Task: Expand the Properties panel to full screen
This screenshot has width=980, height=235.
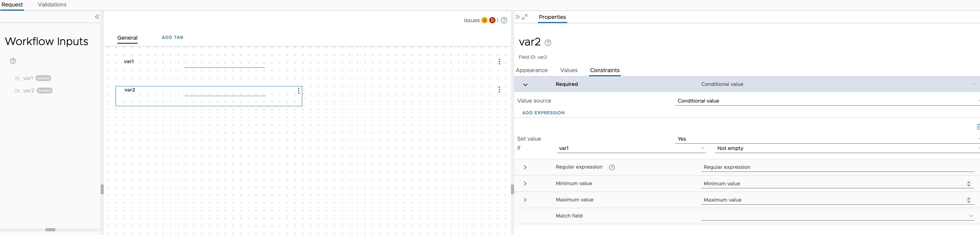Action: pos(525,17)
